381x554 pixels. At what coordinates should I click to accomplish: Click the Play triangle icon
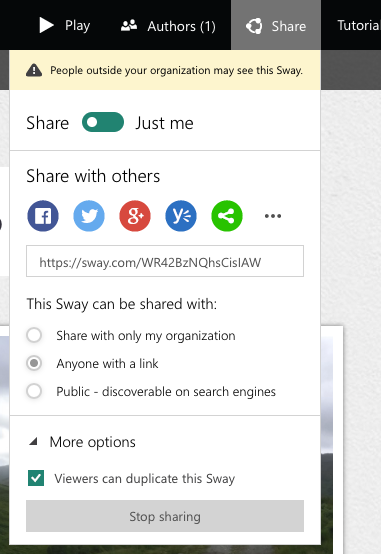(46, 25)
